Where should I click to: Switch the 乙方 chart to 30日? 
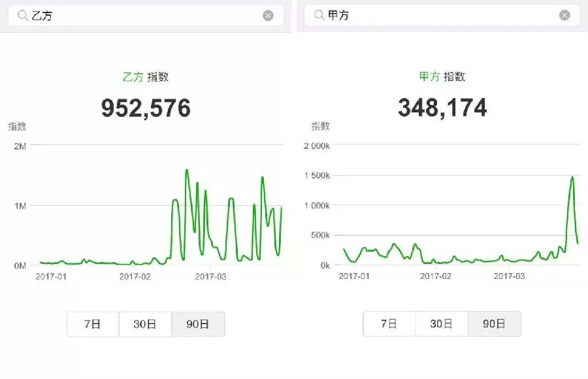(145, 324)
